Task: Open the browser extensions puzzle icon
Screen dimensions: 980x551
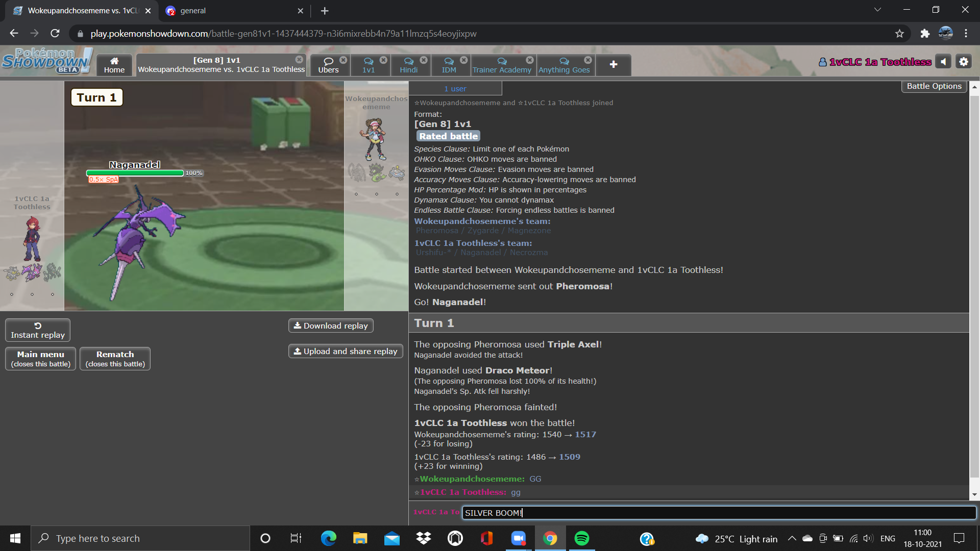Action: (925, 33)
